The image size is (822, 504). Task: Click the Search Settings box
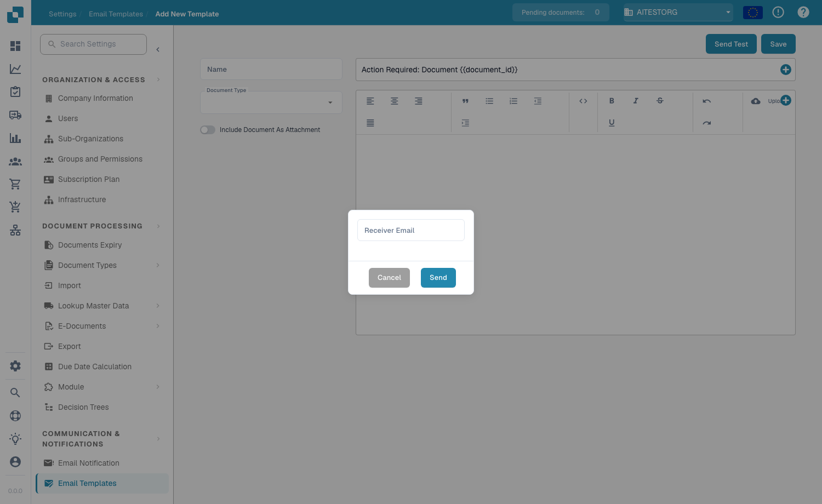pos(93,44)
